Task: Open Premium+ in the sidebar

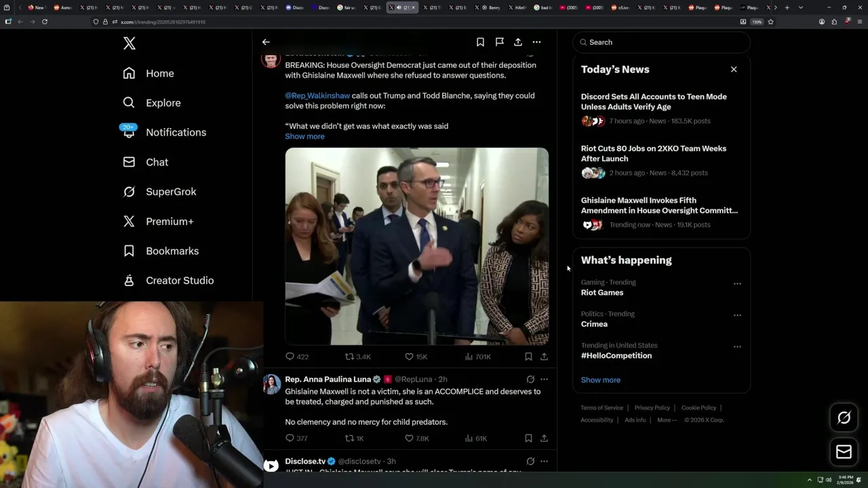Action: [158, 221]
